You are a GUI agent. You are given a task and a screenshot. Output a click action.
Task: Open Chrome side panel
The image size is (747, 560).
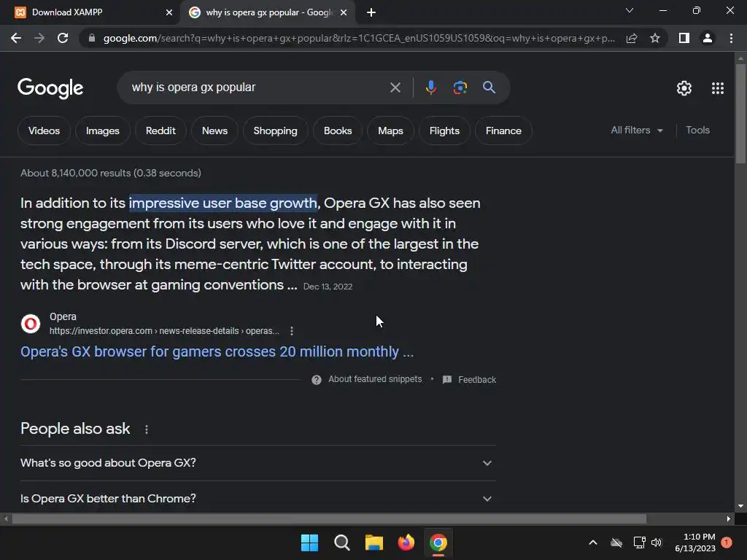pyautogui.click(x=684, y=38)
